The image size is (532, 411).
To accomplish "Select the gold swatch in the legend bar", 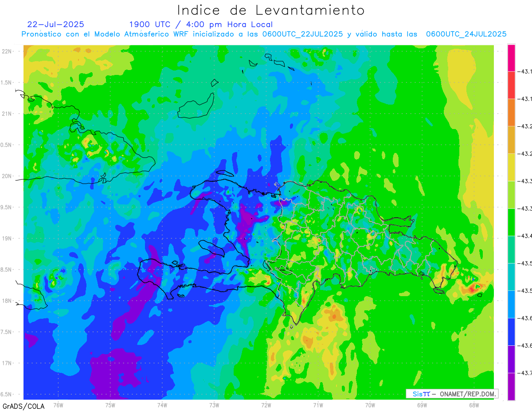I will pos(511,140).
